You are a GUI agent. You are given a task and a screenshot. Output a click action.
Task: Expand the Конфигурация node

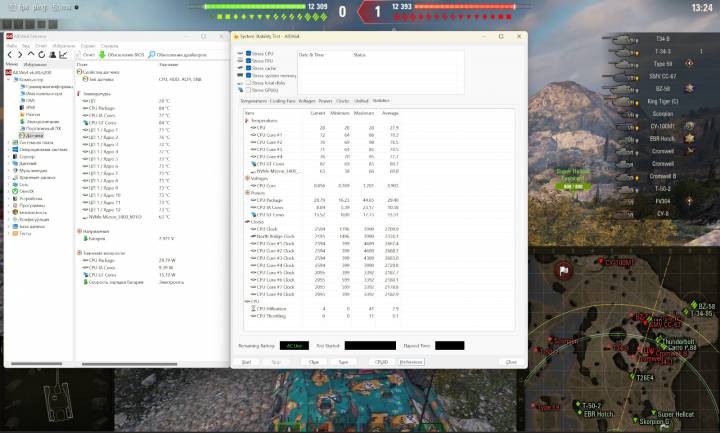coord(8,219)
